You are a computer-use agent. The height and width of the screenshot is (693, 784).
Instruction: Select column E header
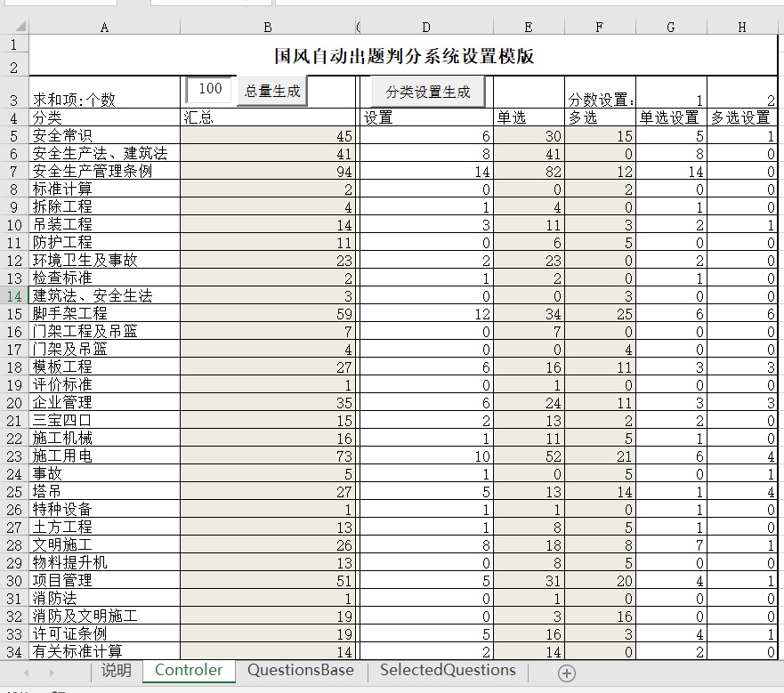coord(529,27)
